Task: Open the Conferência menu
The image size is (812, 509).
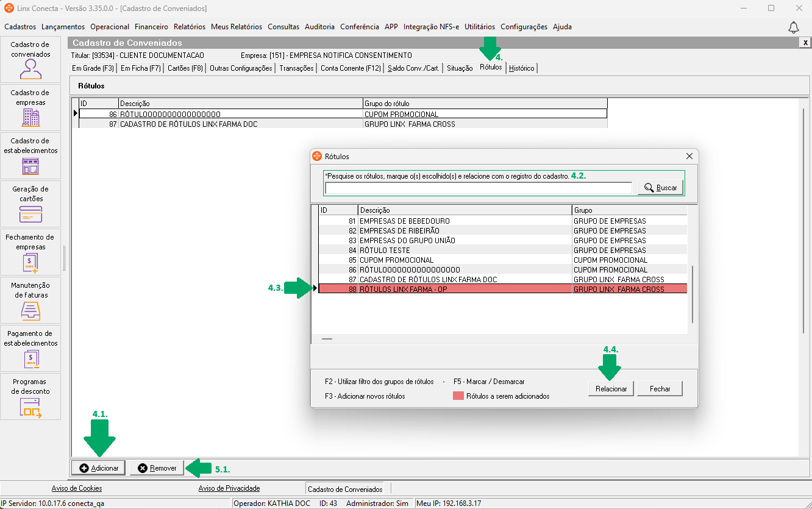Action: coord(360,27)
